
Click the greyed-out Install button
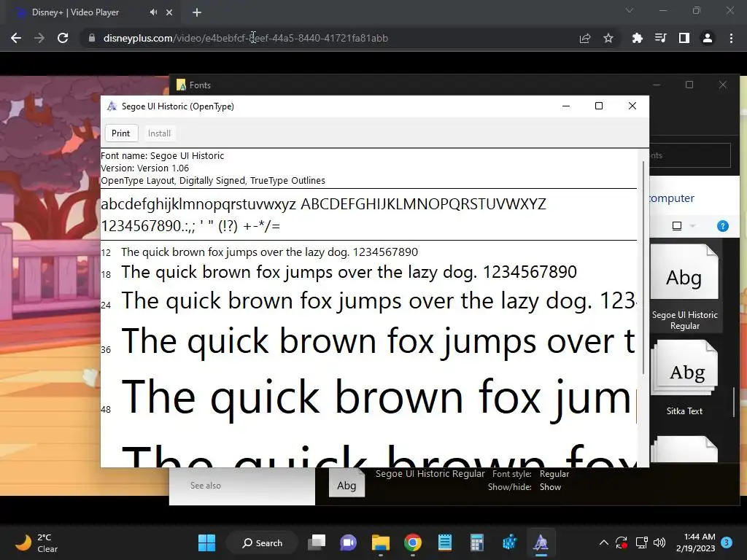[x=159, y=133]
